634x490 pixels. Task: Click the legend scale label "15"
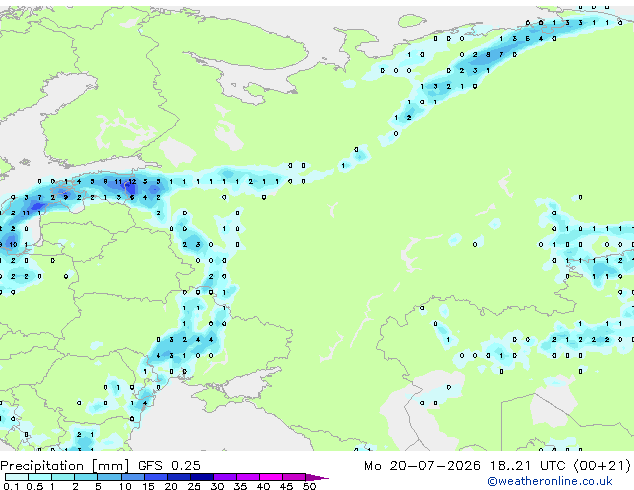coord(148,486)
